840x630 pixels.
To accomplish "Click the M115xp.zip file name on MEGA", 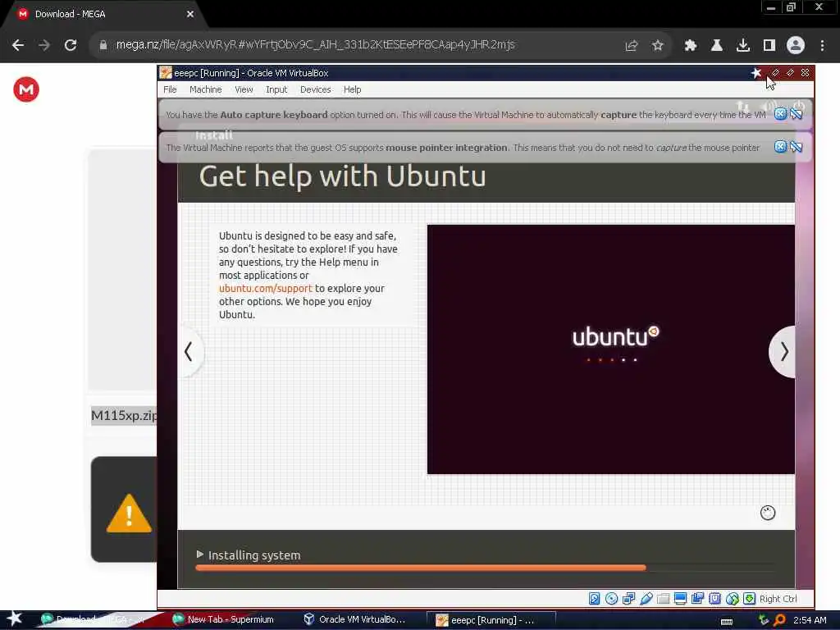I will coord(124,416).
